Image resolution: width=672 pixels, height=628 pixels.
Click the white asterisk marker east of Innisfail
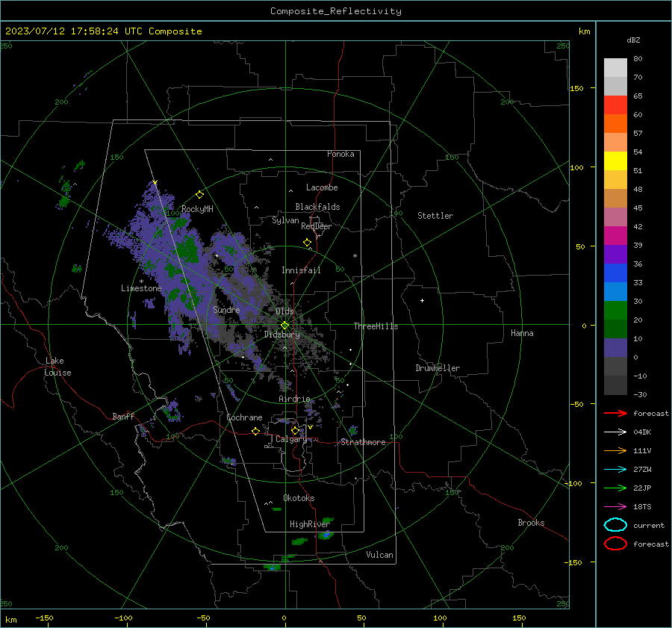(x=355, y=256)
